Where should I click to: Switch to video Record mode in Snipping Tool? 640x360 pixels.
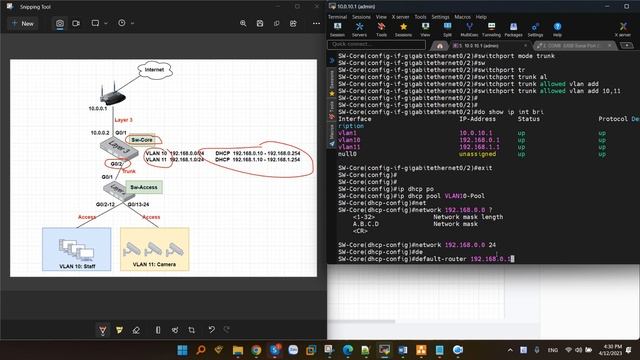(x=76, y=23)
